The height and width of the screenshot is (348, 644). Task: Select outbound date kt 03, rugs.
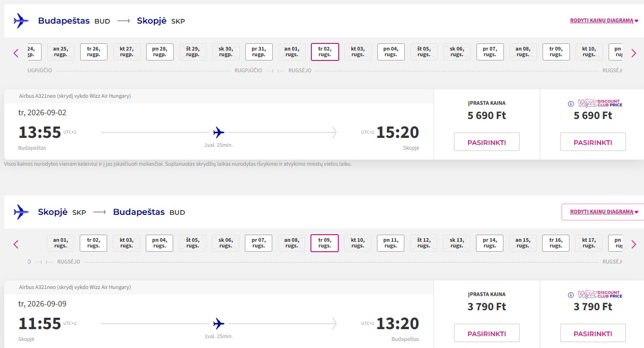pyautogui.click(x=358, y=52)
